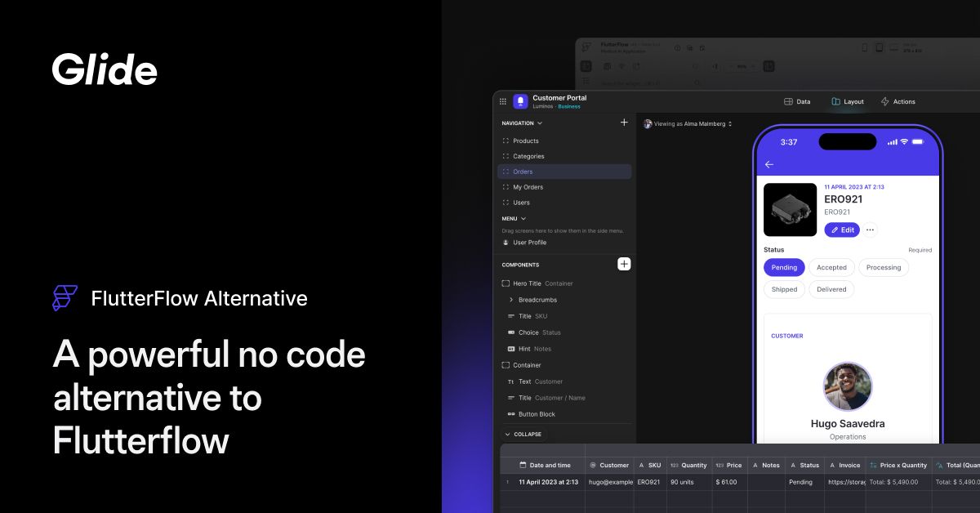Select the Processing status chip
This screenshot has height=513, width=980.
(x=884, y=267)
